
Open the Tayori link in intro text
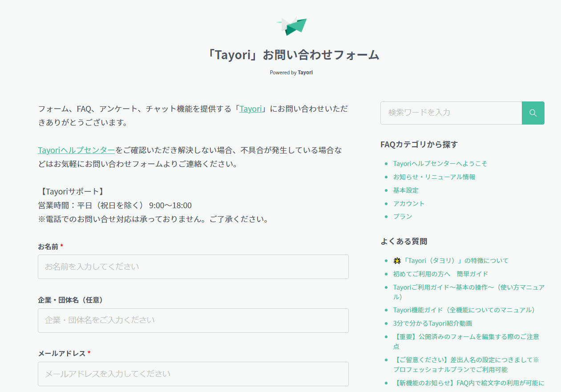click(x=250, y=109)
